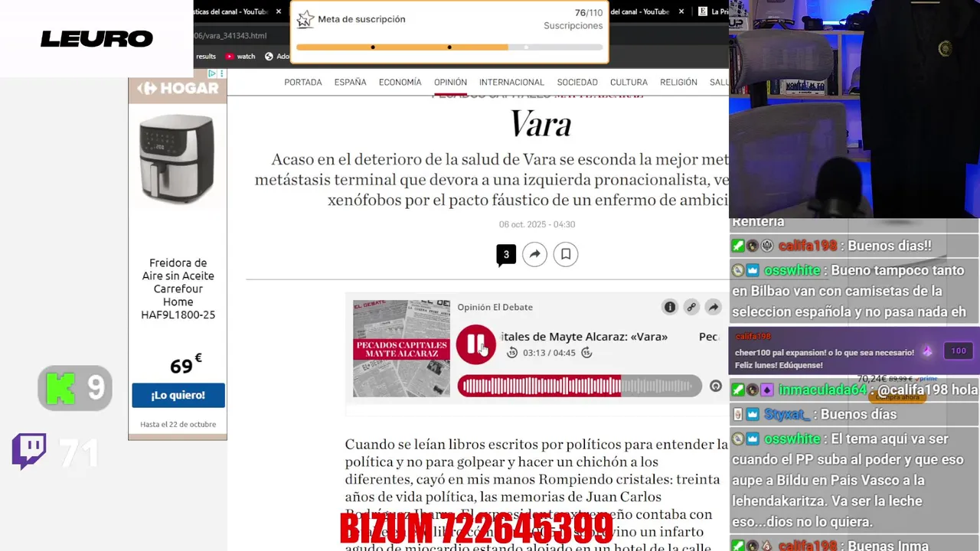Click the article date '06 oct. 2025 - 04:30'
This screenshot has width=980, height=551.
pyautogui.click(x=537, y=224)
